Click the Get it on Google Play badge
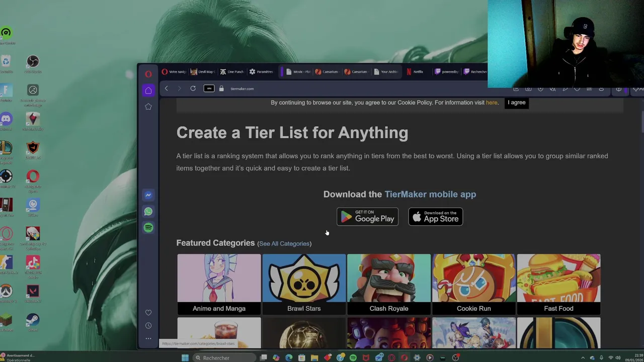This screenshot has height=362, width=644. 367,217
